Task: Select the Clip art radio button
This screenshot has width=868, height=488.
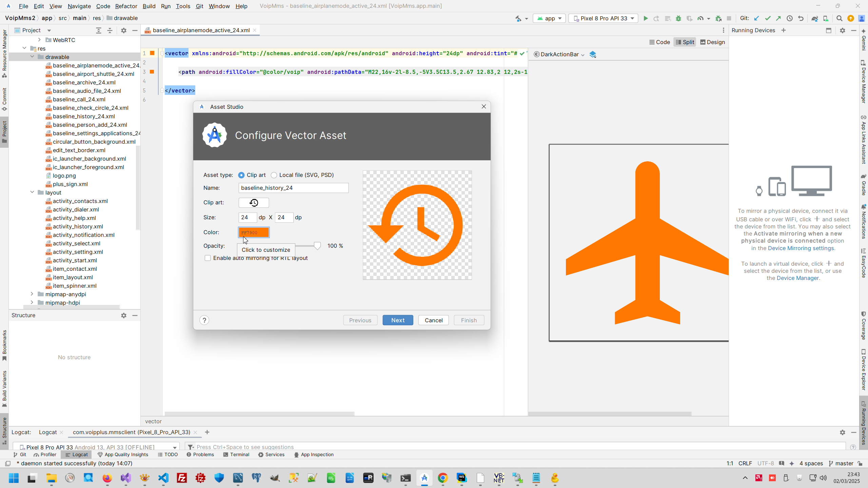Action: click(x=241, y=175)
